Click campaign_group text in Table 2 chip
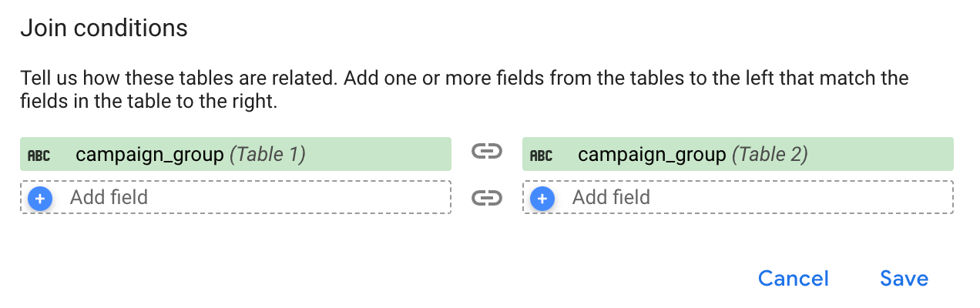This screenshot has height=308, width=980. 652,155
